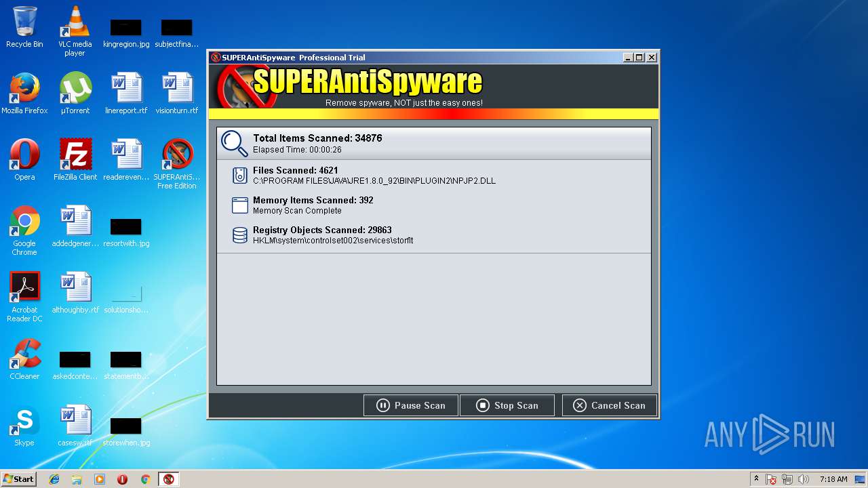Maximize the SUPERAntiSpyware window
Image resolution: width=868 pixels, height=488 pixels.
point(639,58)
